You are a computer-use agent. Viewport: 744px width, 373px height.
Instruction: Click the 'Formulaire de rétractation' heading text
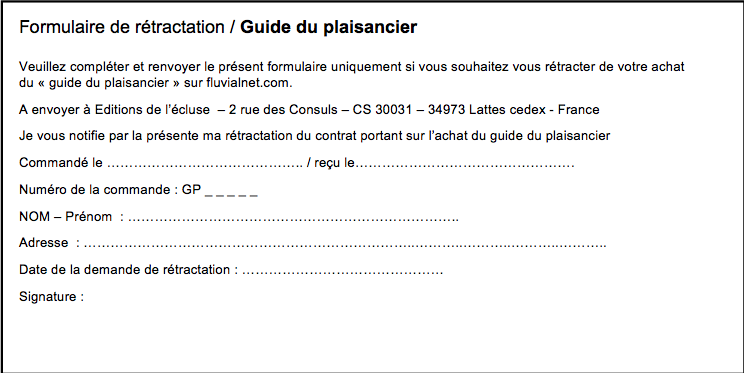click(121, 27)
